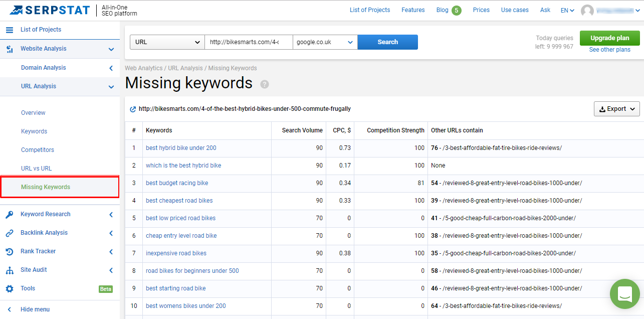Open the Export dropdown button
Screen dimensions: 644x319
pos(616,109)
